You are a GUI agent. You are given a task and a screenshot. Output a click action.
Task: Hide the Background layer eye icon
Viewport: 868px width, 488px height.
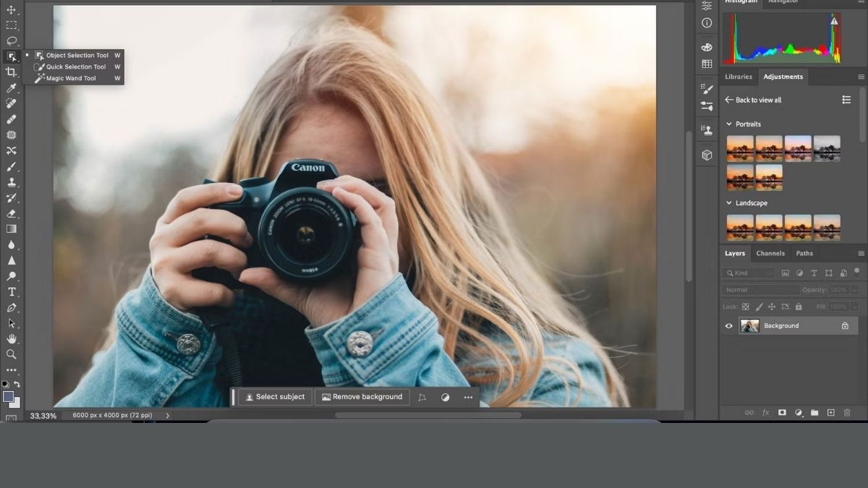point(729,326)
